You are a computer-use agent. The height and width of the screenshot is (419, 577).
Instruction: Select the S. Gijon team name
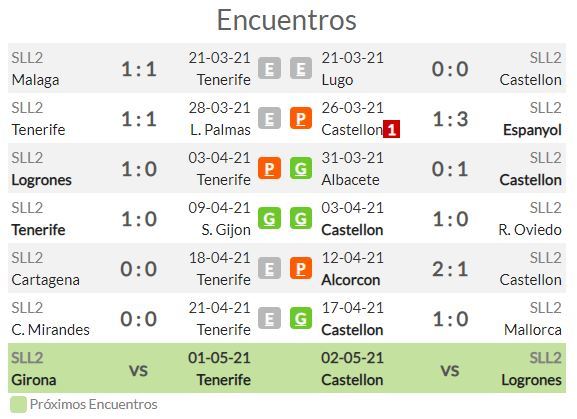pos(226,230)
